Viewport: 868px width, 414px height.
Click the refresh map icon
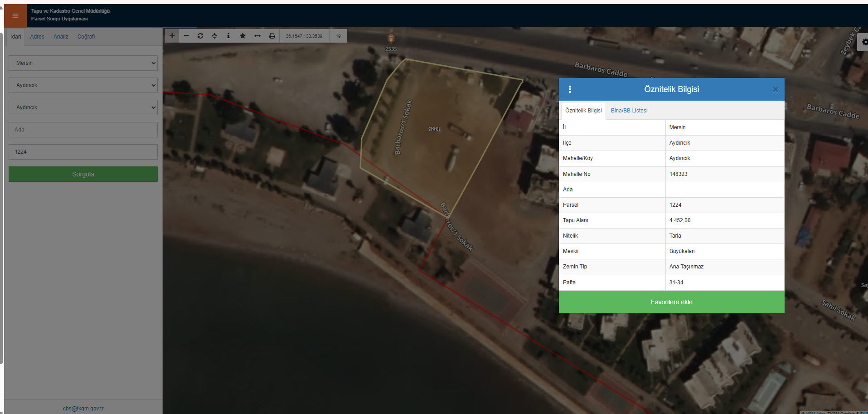click(200, 36)
